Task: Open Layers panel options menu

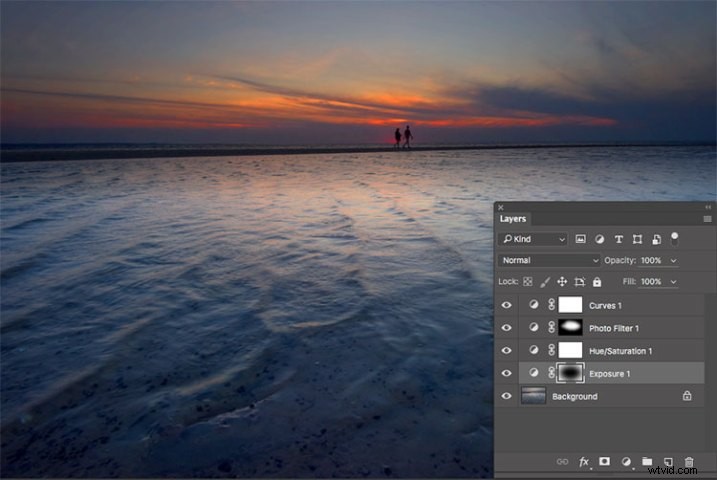Action: pyautogui.click(x=707, y=219)
